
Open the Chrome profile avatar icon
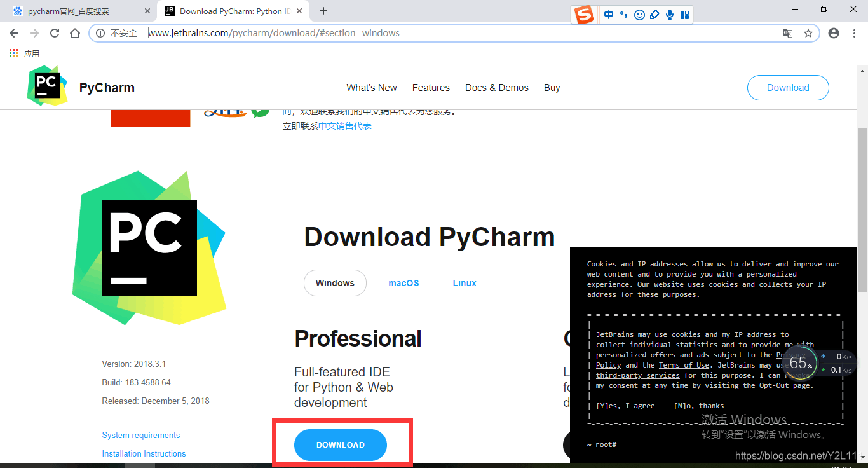point(834,33)
